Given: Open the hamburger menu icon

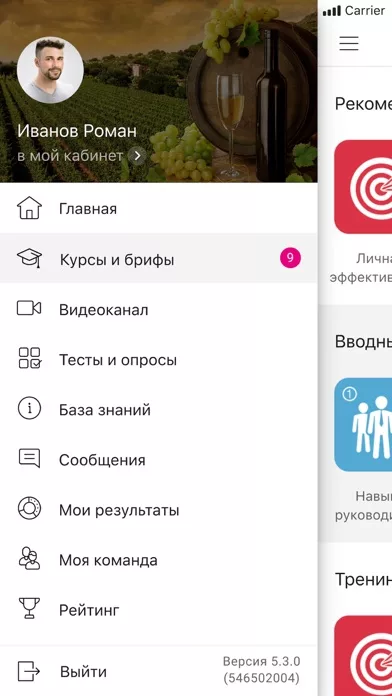Looking at the screenshot, I should click(349, 43).
